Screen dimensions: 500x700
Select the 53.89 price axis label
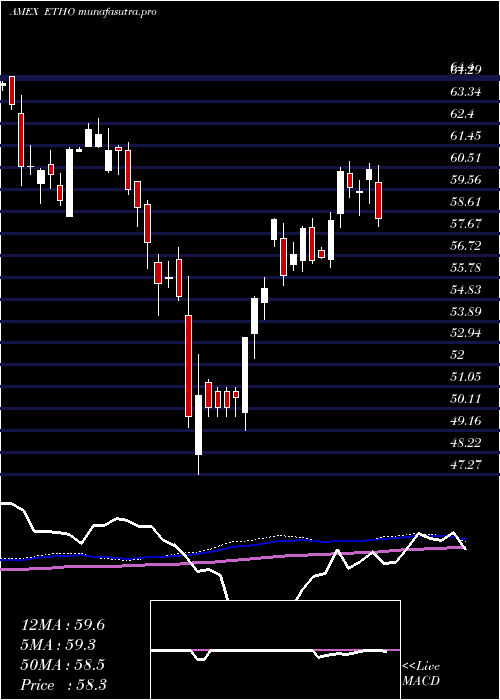(466, 312)
